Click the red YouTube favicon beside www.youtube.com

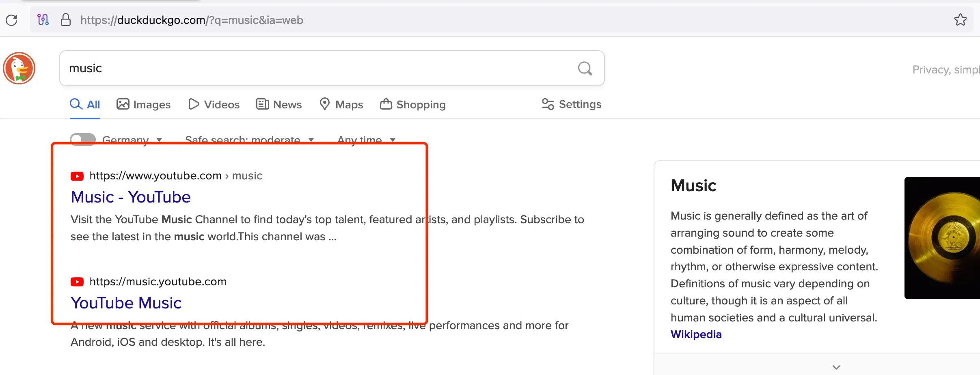tap(77, 176)
